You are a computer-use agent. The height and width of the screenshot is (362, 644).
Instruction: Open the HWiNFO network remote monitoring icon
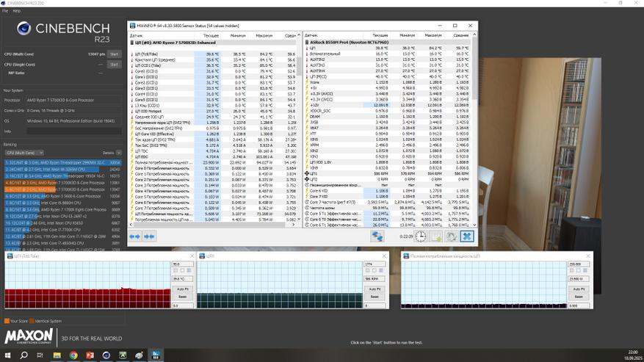point(377,236)
